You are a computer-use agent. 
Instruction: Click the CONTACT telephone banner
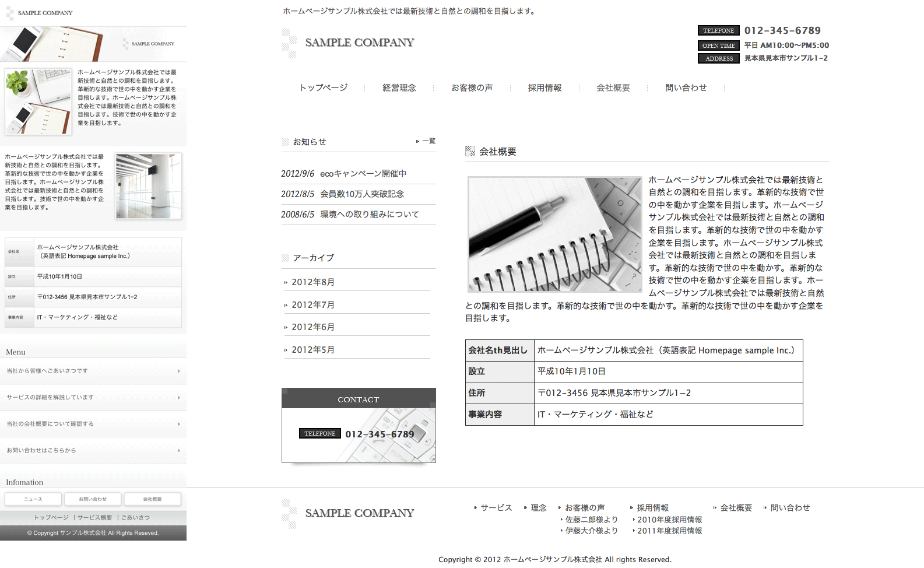359,433
